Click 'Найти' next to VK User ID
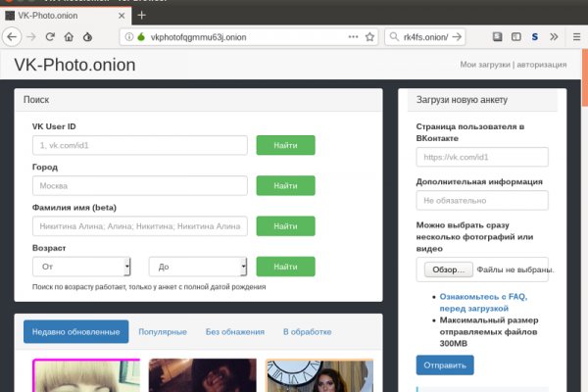The width and height of the screenshot is (588, 392). pos(285,145)
